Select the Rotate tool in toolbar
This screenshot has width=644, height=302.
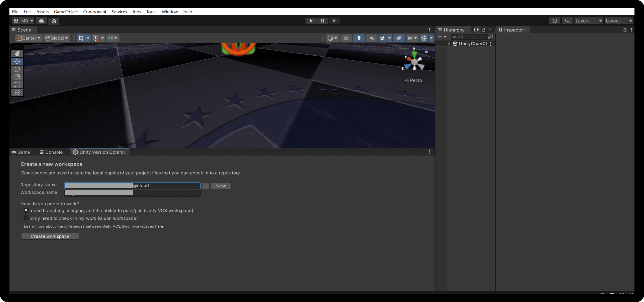point(16,69)
